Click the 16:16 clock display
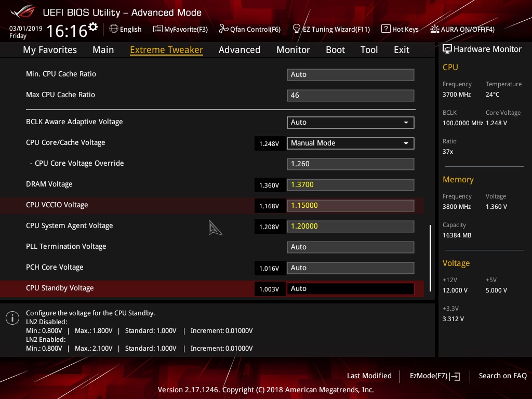Viewport: 532px width, 399px height. pos(67,31)
